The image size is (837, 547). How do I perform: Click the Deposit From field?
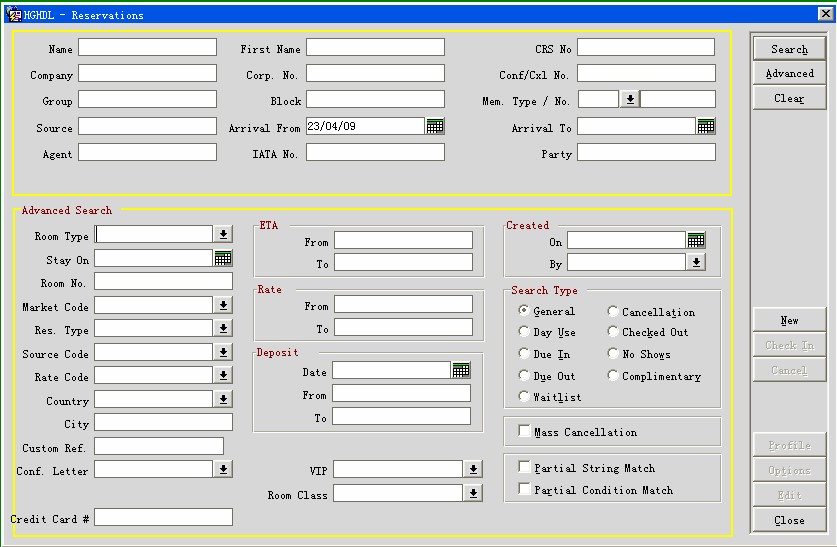pyautogui.click(x=401, y=393)
